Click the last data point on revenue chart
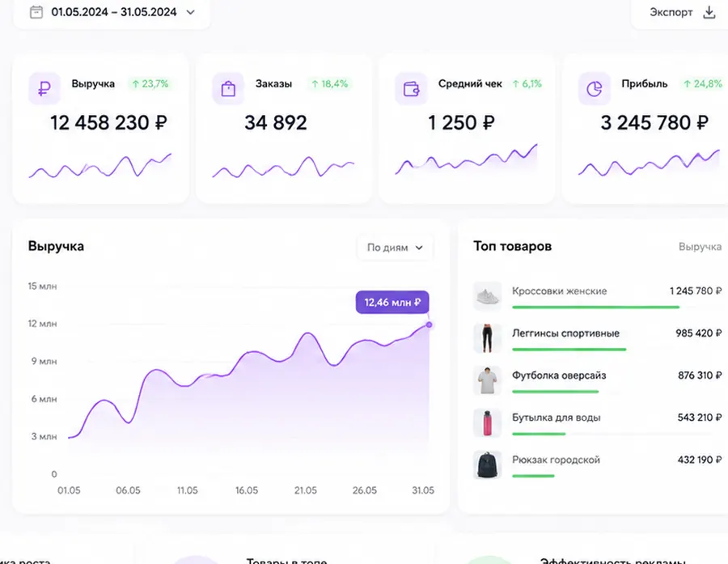 (429, 324)
